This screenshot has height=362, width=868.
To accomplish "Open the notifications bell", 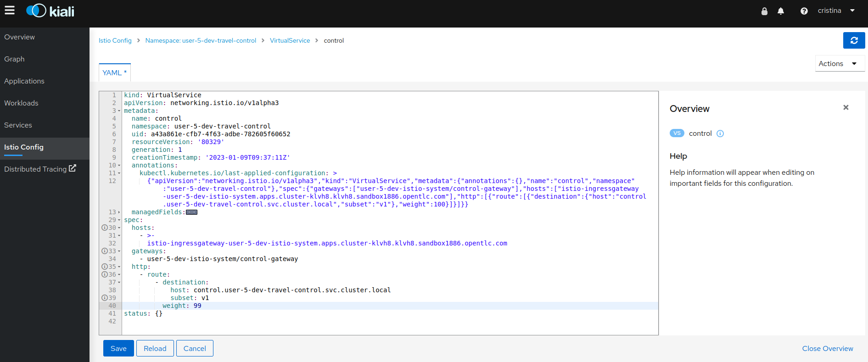I will tap(781, 11).
